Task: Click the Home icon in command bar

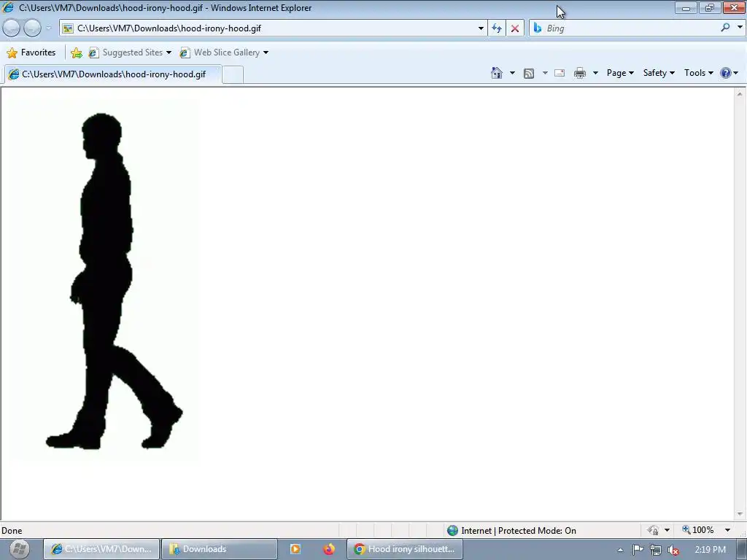Action: [497, 73]
